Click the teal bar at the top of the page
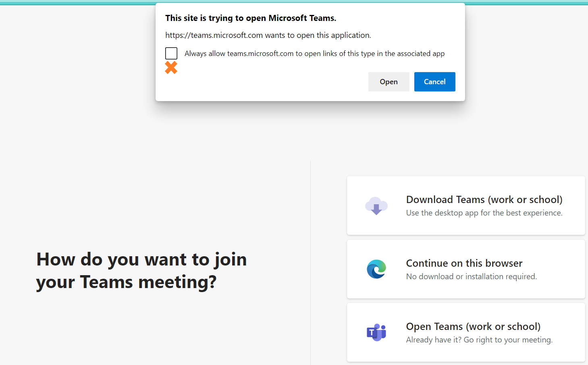 click(294, 2)
